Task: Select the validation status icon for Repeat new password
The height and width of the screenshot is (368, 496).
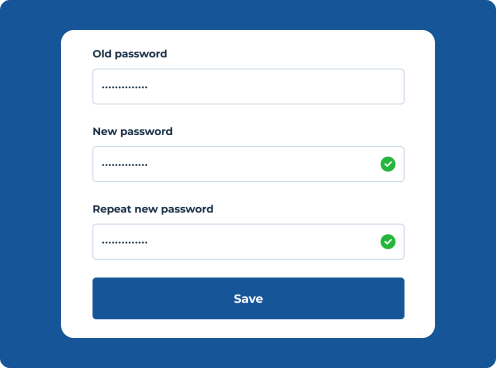Action: [x=388, y=242]
